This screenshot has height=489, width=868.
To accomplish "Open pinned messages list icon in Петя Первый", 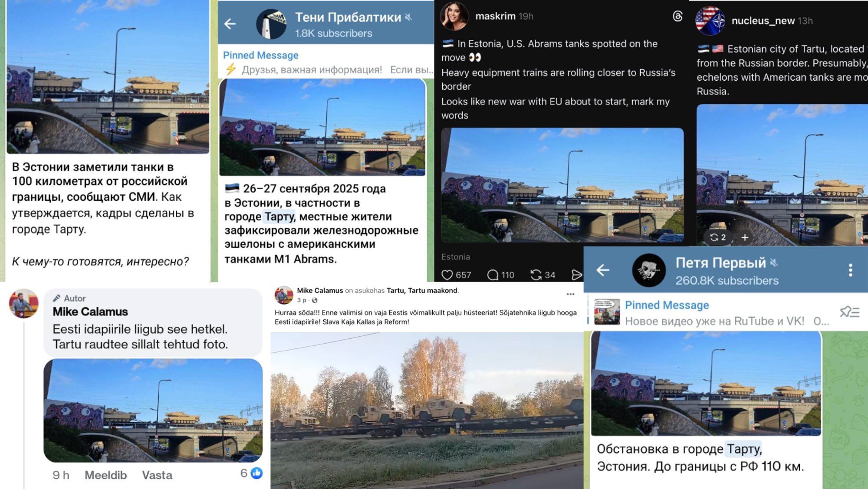I will tap(850, 312).
